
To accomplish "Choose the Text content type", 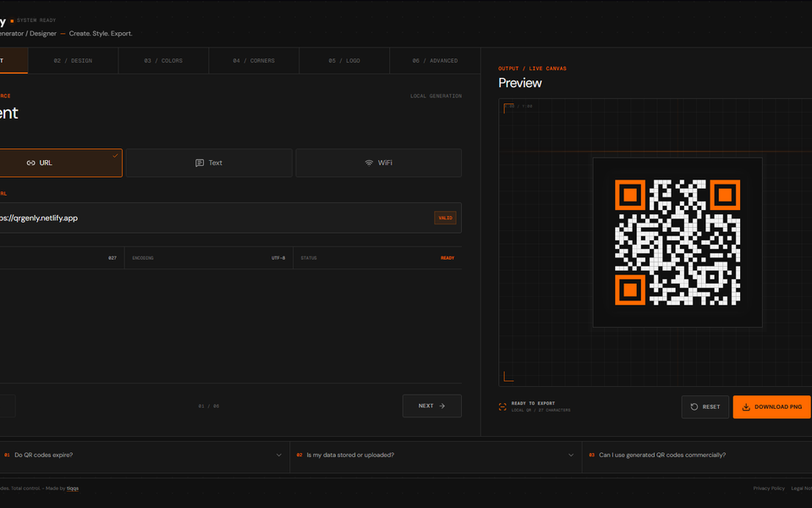I will [209, 163].
